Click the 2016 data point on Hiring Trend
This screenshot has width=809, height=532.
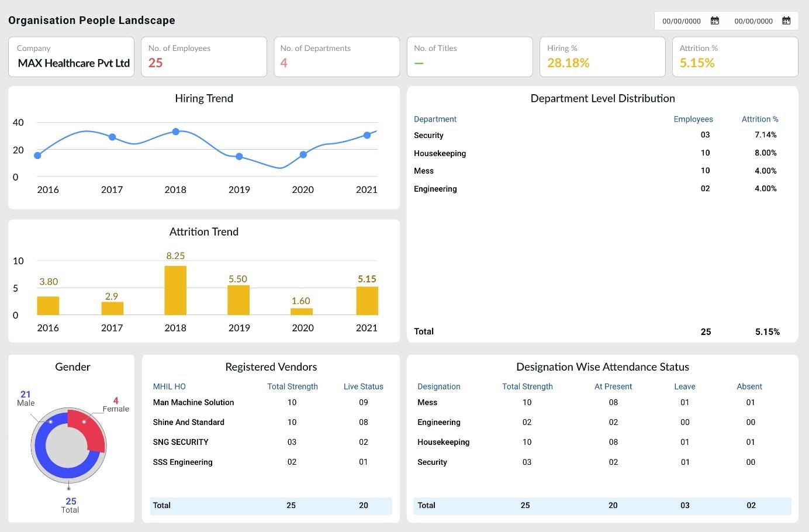click(x=37, y=156)
